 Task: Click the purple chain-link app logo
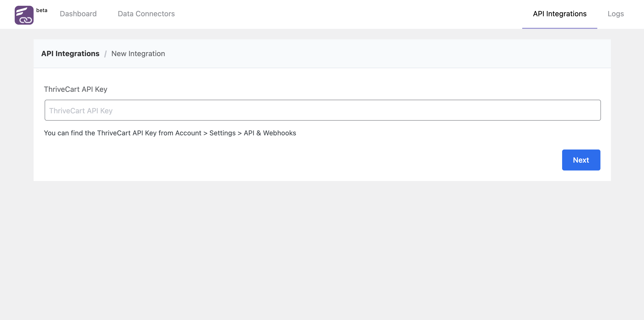click(x=24, y=15)
